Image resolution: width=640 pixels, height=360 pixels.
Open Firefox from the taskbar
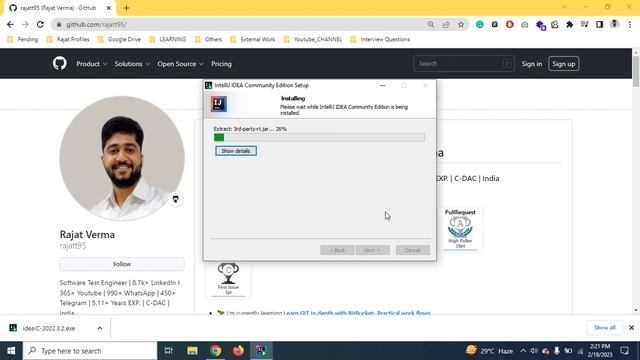(238, 351)
